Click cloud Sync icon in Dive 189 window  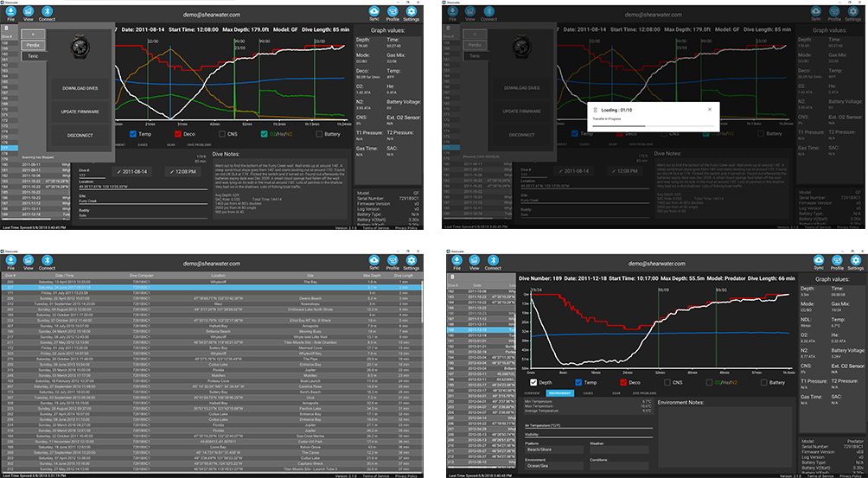coord(820,260)
